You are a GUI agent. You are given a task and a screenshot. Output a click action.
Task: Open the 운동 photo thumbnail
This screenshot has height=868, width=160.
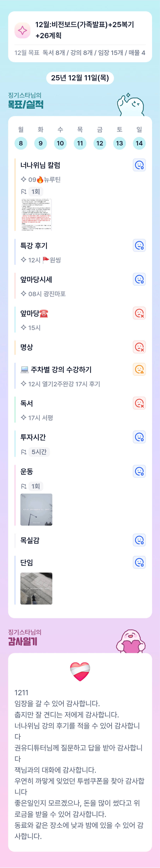(x=36, y=509)
